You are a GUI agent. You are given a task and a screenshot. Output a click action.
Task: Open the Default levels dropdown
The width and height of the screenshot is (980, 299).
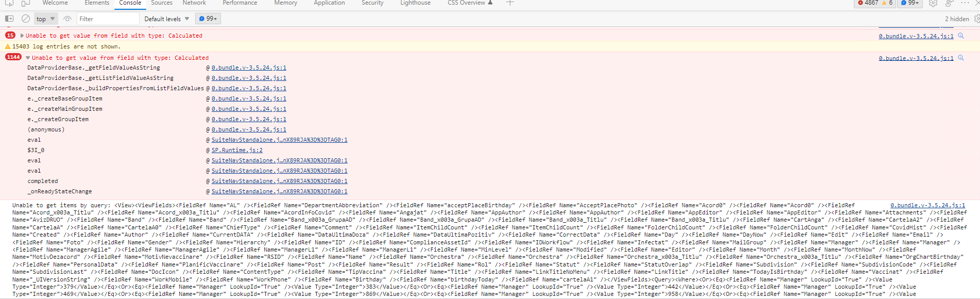[166, 19]
